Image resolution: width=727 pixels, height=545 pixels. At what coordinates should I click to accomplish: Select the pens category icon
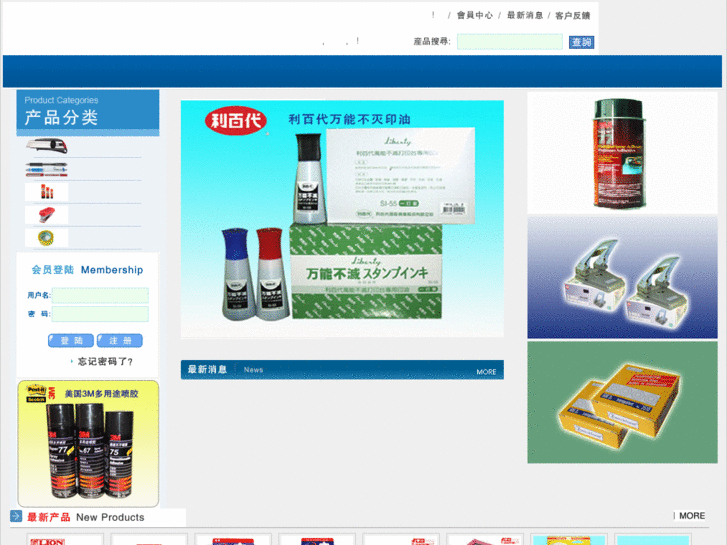point(47,169)
